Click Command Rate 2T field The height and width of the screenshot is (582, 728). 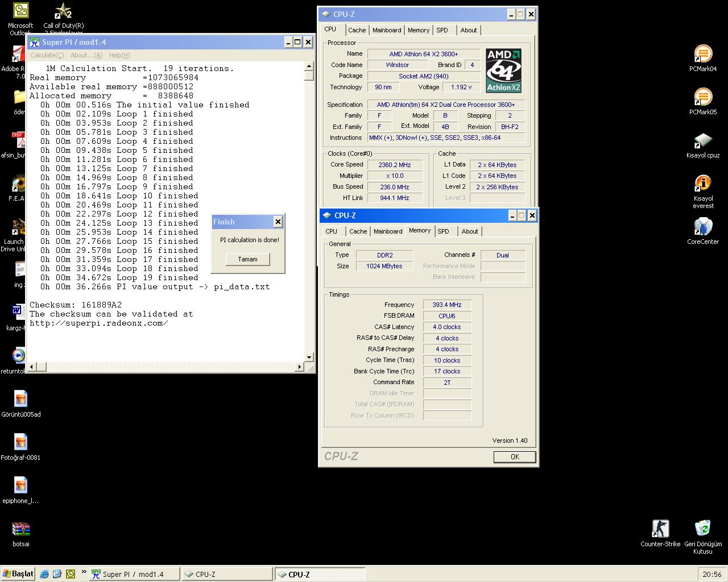point(447,383)
